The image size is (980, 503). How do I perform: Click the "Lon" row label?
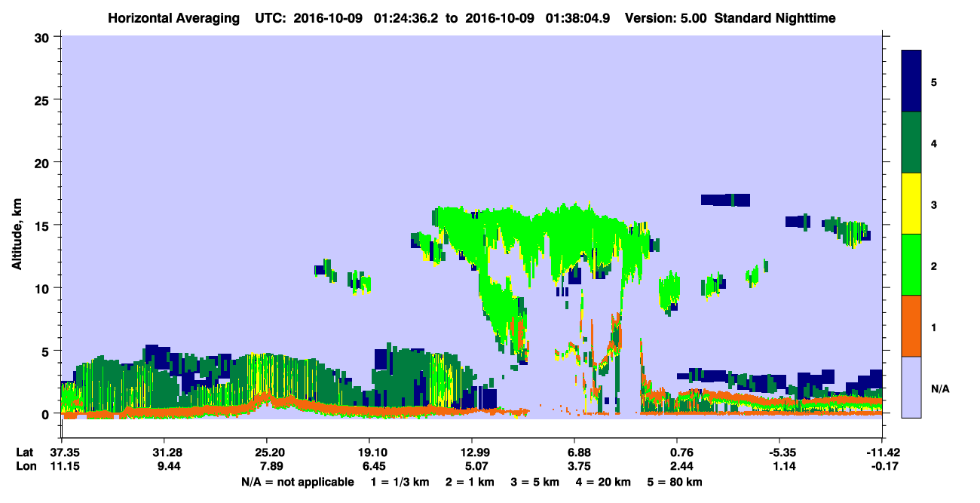click(x=25, y=466)
